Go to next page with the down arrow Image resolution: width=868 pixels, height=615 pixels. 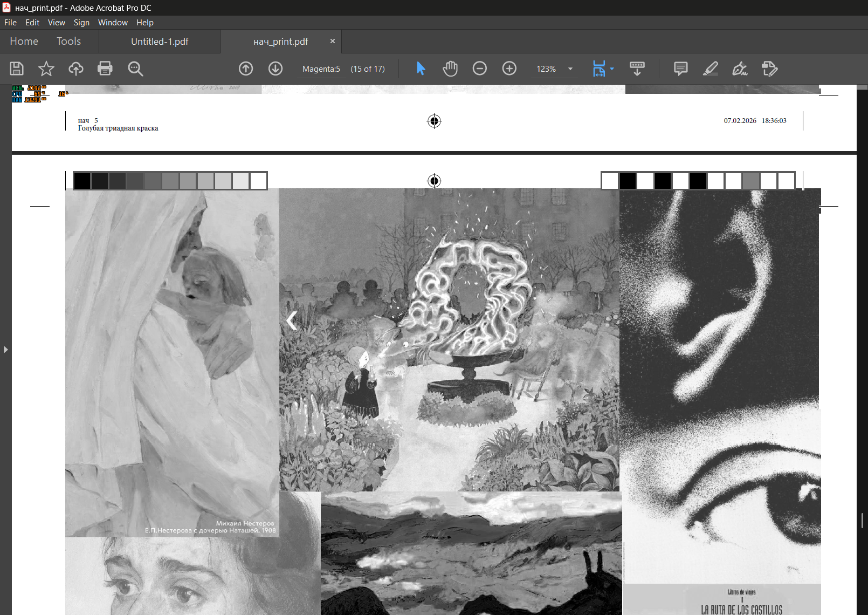[275, 69]
